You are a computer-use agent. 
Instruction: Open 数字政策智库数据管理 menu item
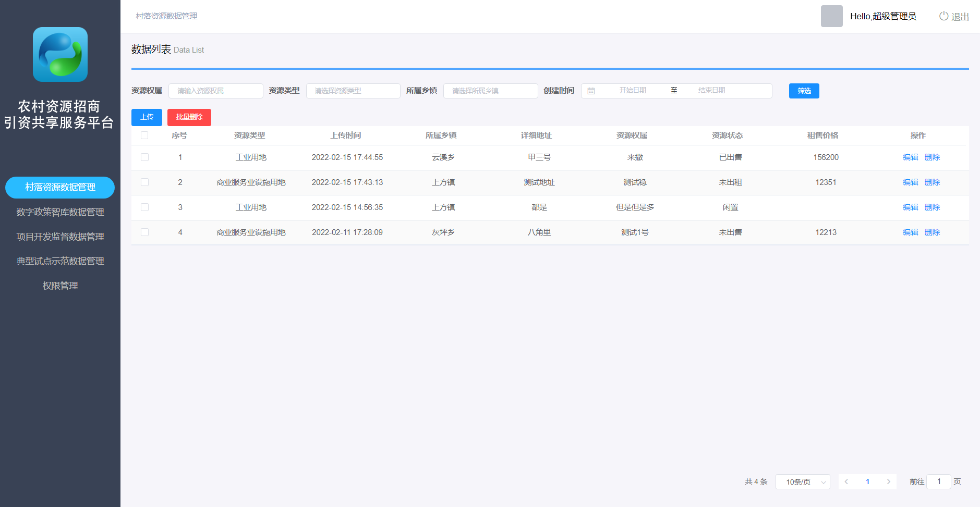click(60, 212)
